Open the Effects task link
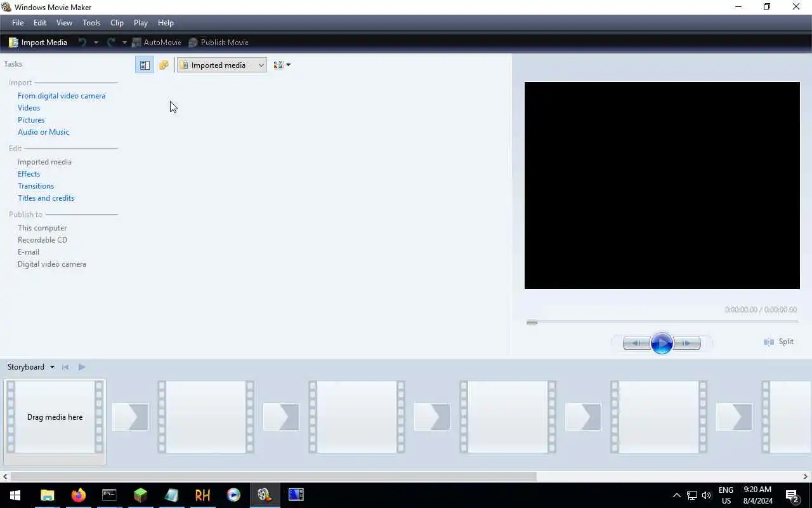The image size is (812, 508). point(29,174)
